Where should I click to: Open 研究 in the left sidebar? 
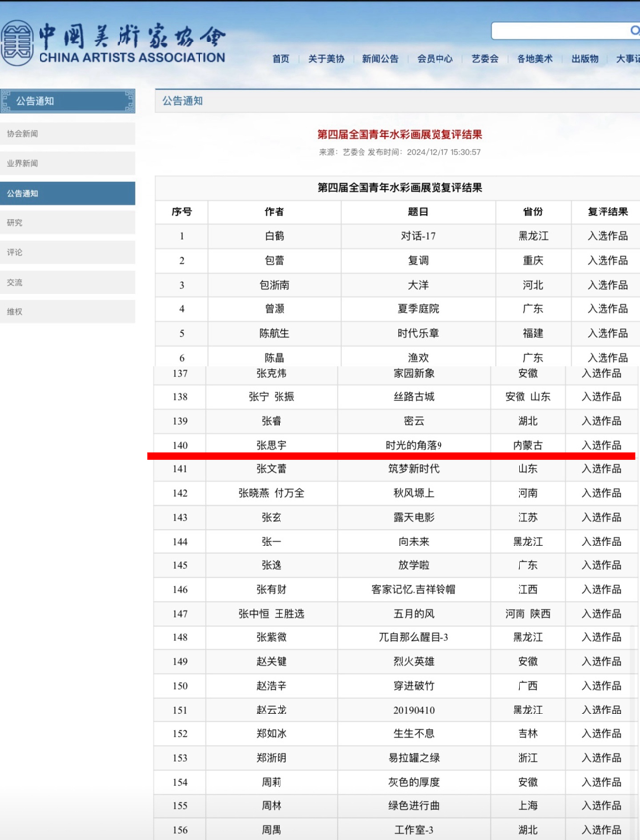[x=67, y=222]
